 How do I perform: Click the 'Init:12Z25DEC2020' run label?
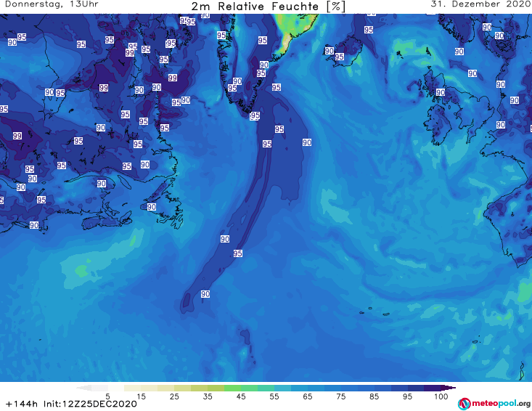click(90, 404)
